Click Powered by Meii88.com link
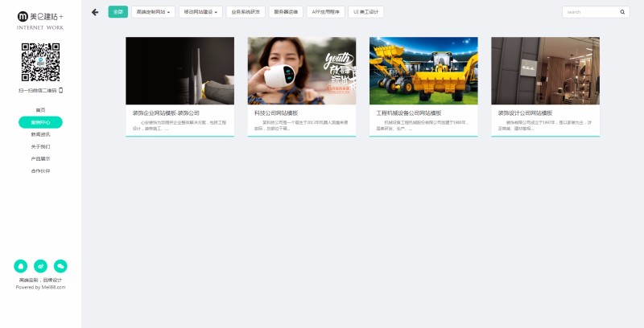 [41, 288]
